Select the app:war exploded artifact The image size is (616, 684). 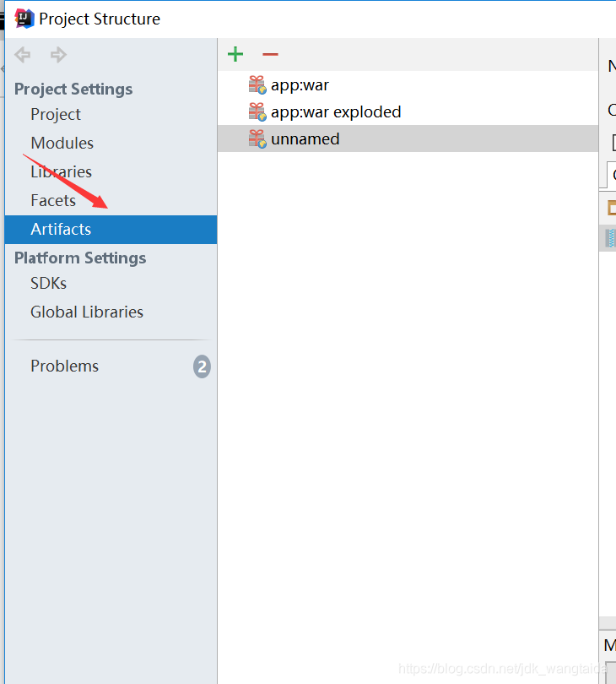pos(336,111)
